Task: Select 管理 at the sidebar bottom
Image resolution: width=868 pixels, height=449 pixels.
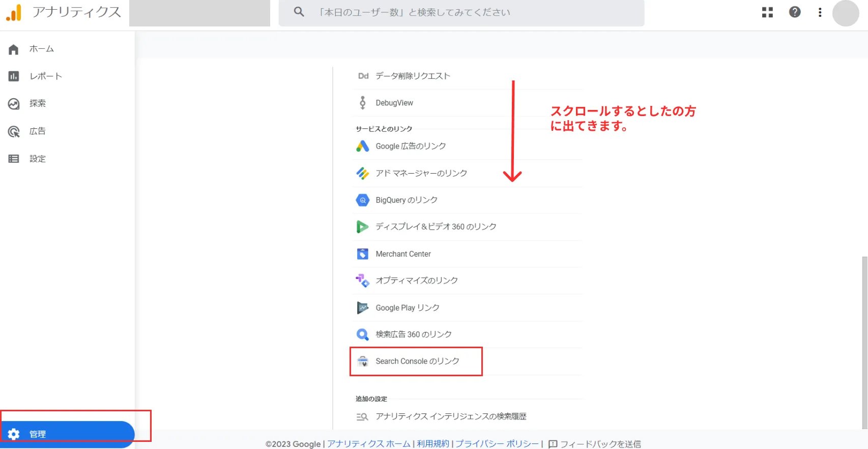Action: tap(67, 434)
